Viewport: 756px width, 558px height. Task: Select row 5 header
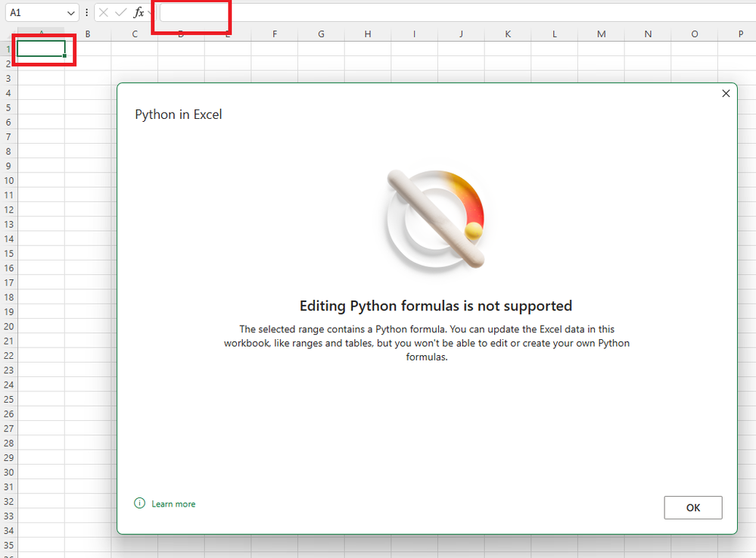coord(8,108)
